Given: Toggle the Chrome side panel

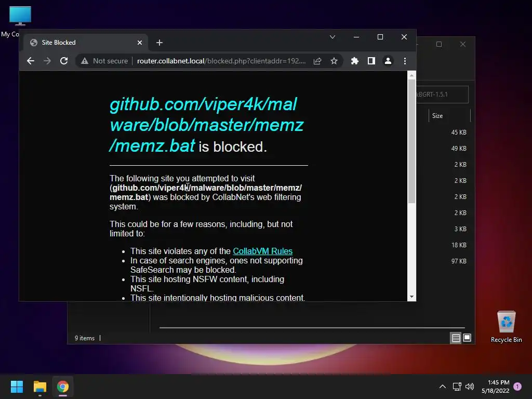Looking at the screenshot, I should click(371, 61).
